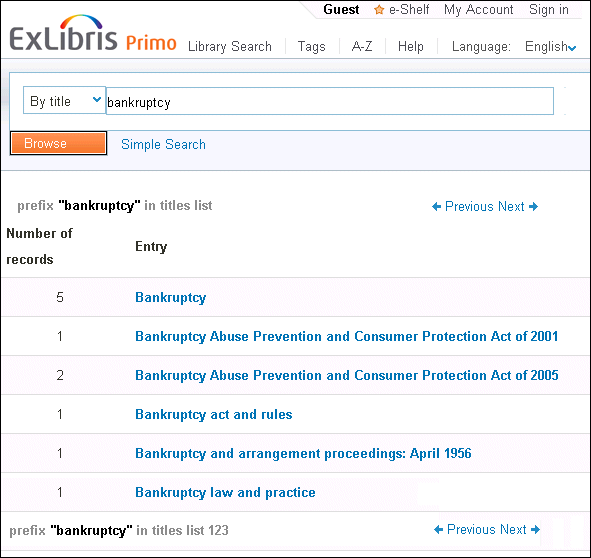
Task: Click the bankruptcy search input field
Action: pyautogui.click(x=330, y=101)
